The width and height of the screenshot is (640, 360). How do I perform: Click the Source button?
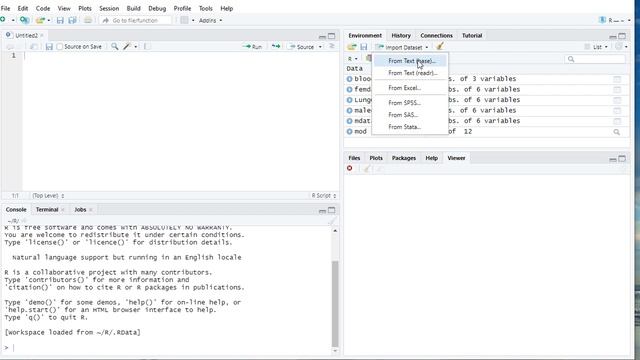click(x=302, y=47)
